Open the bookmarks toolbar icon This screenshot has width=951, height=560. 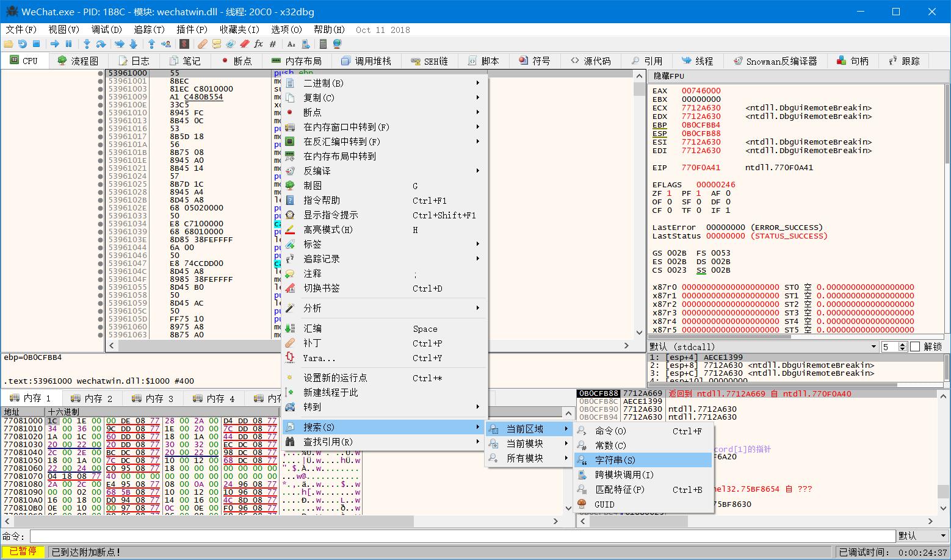244,44
